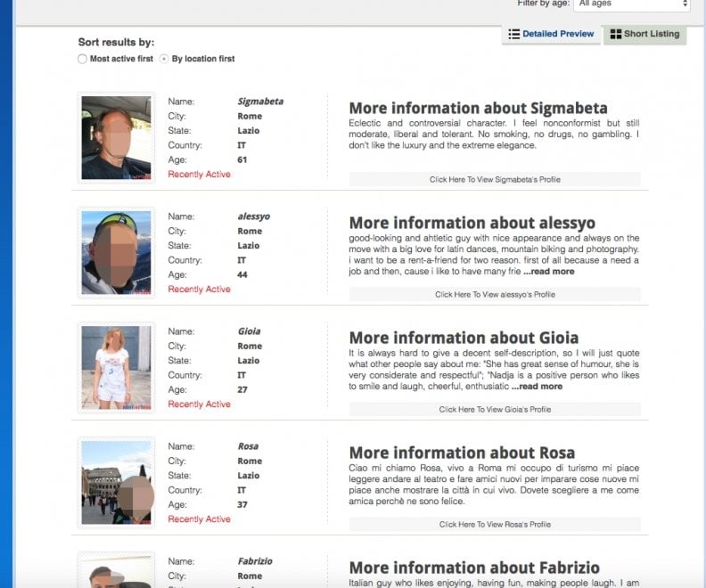Click Recently Active under Gioia

click(x=199, y=404)
